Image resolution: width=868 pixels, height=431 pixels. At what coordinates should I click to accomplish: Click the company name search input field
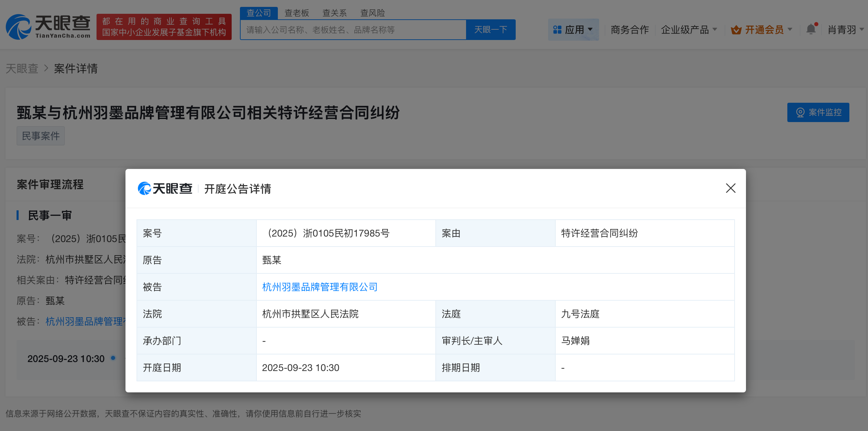click(x=353, y=30)
